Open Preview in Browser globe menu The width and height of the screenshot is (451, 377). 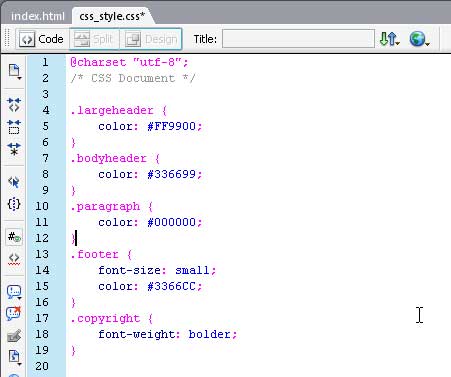419,39
